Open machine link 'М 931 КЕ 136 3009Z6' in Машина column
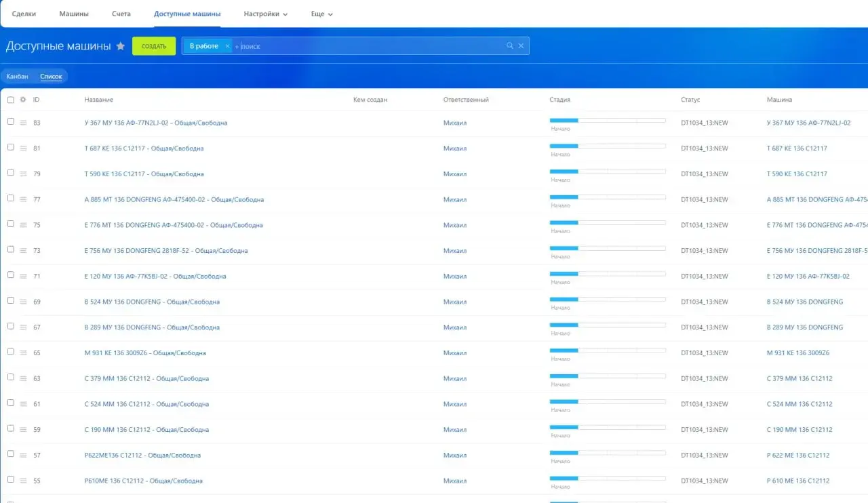Image resolution: width=868 pixels, height=503 pixels. tap(798, 353)
